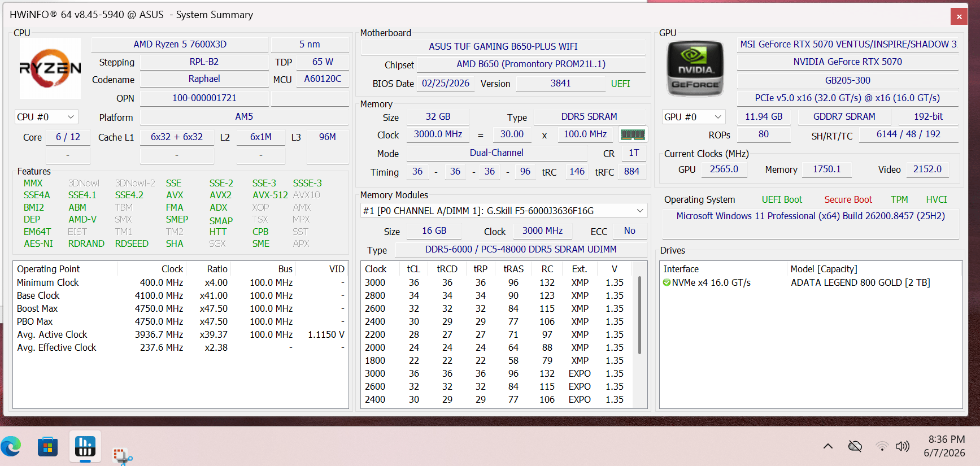Close the System Summary window
The image size is (980, 466).
(x=959, y=16)
